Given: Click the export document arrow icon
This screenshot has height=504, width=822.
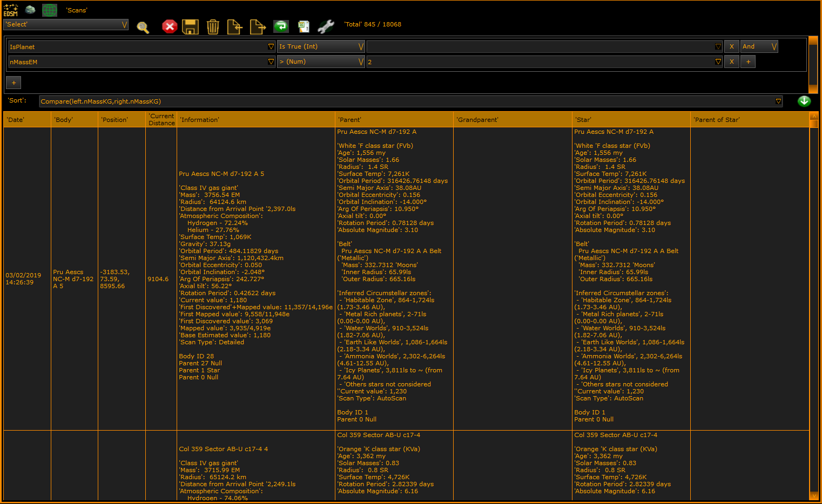Looking at the screenshot, I should (x=258, y=26).
